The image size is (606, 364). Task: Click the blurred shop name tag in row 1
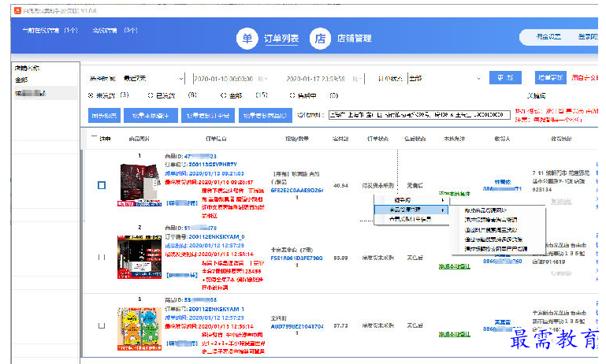tap(182, 202)
